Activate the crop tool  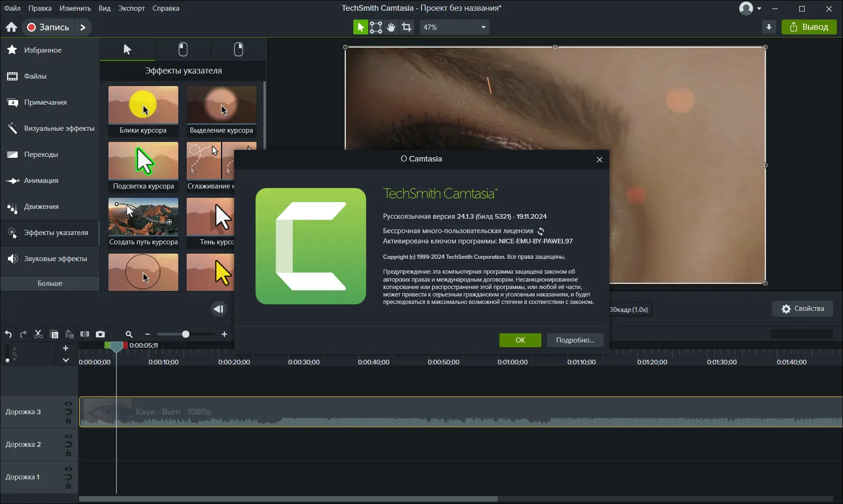pos(407,27)
